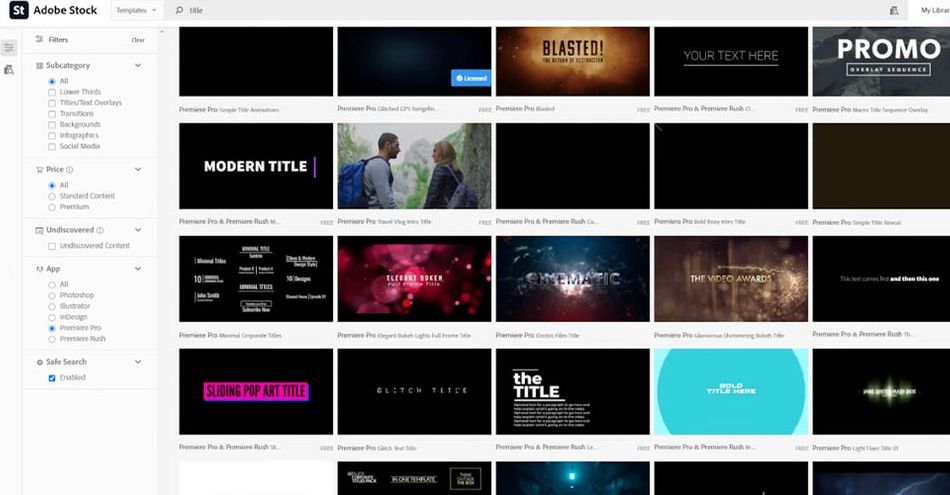
Task: Toggle the filters panel icon in left rail
Action: coord(9,47)
